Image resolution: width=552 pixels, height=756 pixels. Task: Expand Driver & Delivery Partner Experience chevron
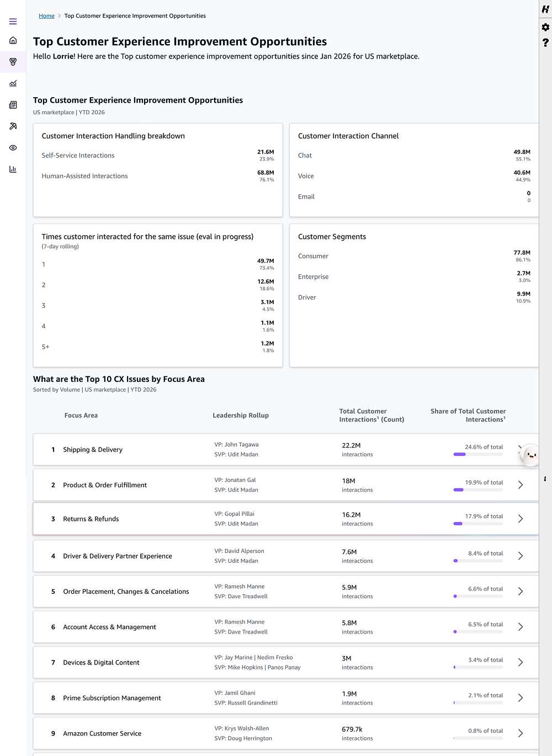(x=520, y=556)
